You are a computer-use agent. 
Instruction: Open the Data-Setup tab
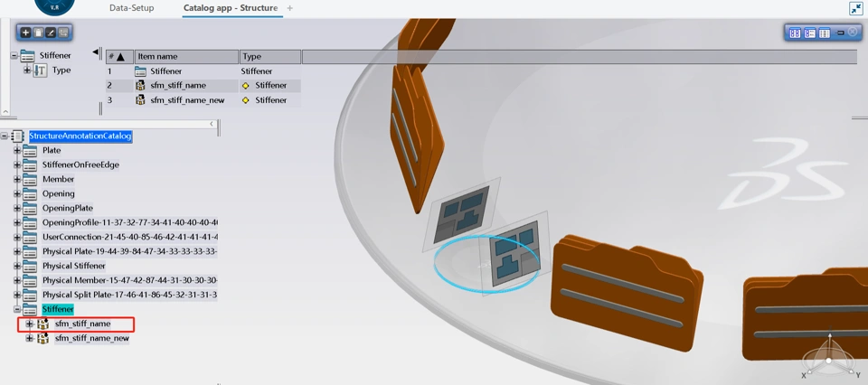pos(132,8)
